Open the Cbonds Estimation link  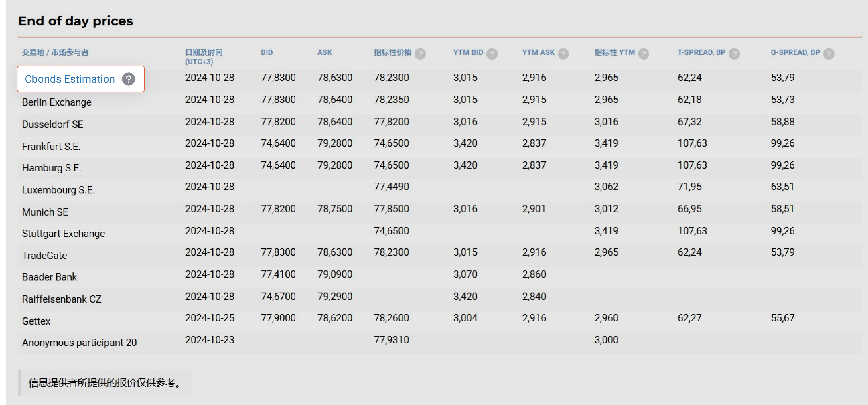[x=70, y=79]
